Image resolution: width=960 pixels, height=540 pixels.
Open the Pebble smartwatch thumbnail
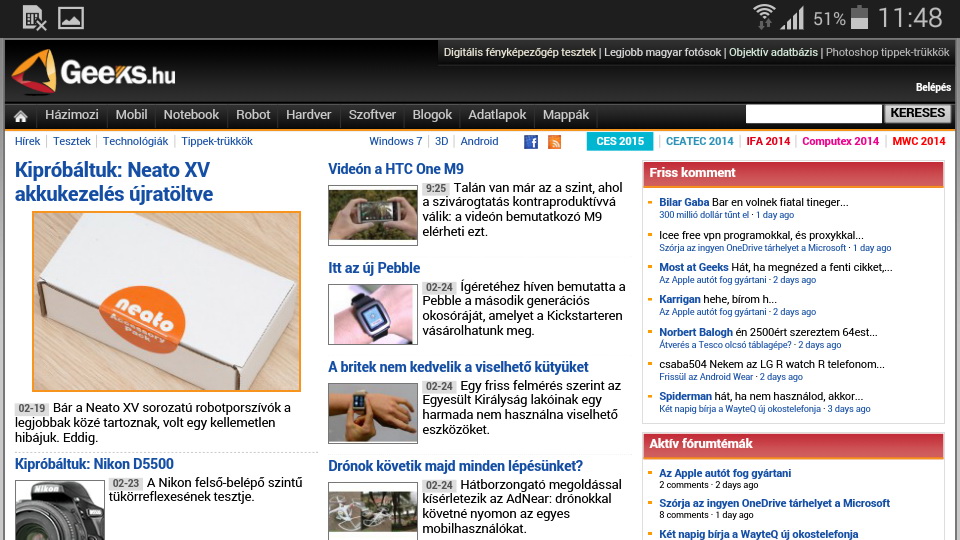[x=372, y=314]
